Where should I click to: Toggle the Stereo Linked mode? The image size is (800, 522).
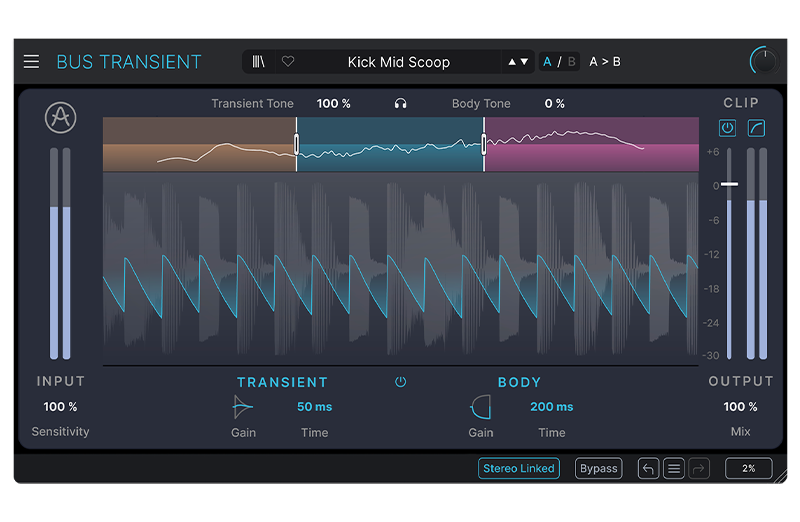coord(519,468)
